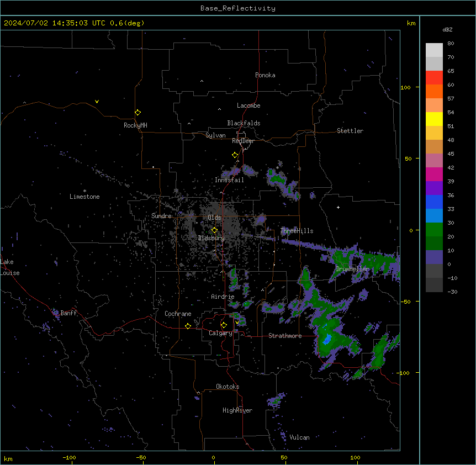Screen dimensions: 476x465
Task: Click the Sundre city label
Action: pyautogui.click(x=161, y=216)
